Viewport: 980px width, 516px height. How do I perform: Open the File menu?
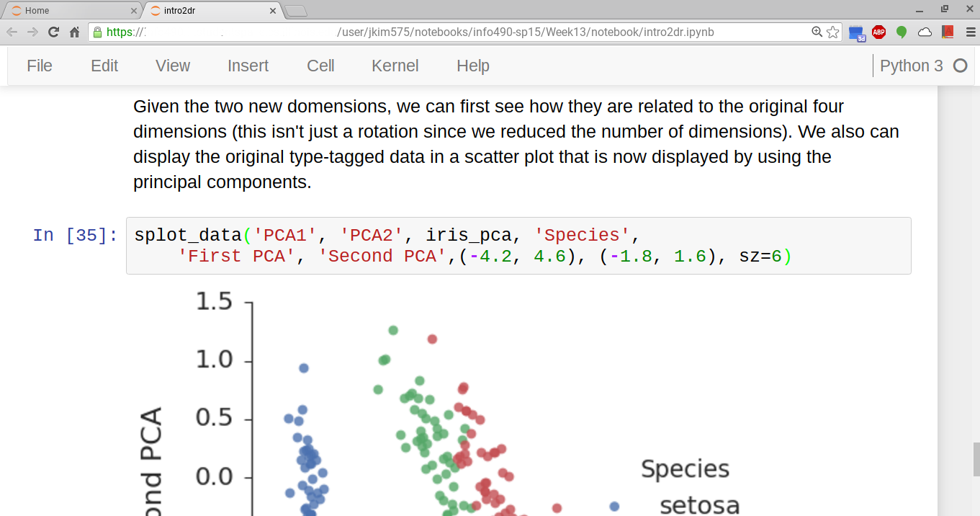[40, 66]
